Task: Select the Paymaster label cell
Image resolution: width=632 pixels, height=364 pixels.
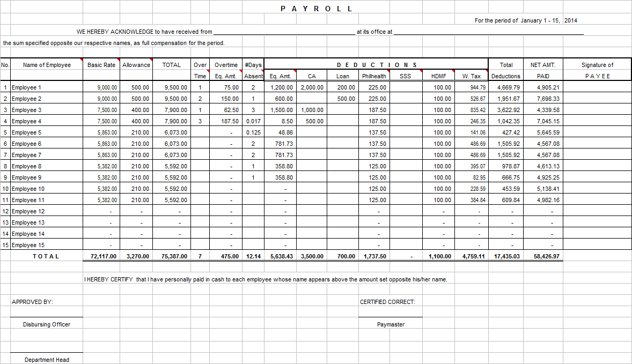Action: pos(391,324)
